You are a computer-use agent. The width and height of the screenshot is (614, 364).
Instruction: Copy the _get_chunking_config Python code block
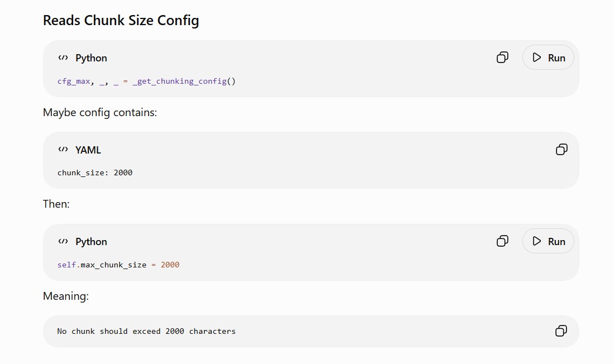pos(502,58)
